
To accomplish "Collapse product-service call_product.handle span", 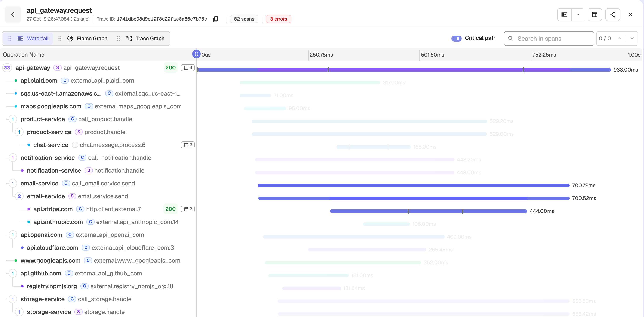I will coord(13,119).
